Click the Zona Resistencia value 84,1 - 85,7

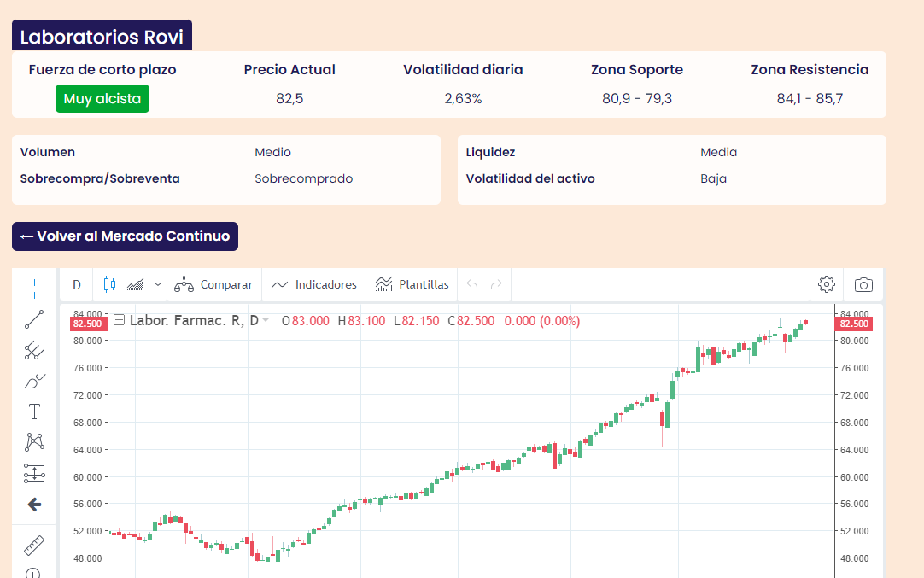tap(810, 98)
